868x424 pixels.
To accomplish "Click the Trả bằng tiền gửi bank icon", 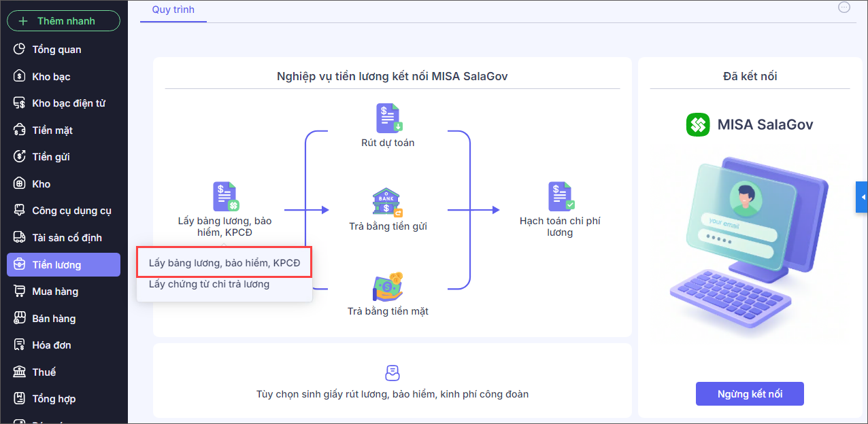I will click(x=387, y=202).
